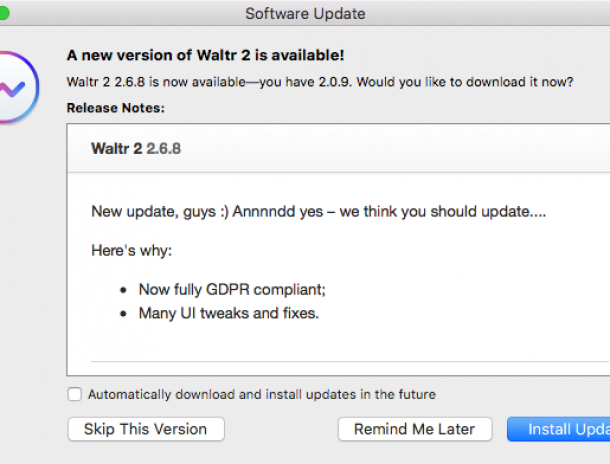Click the 'Release Notes:' label
Viewport: 610px width, 464px height.
[116, 108]
